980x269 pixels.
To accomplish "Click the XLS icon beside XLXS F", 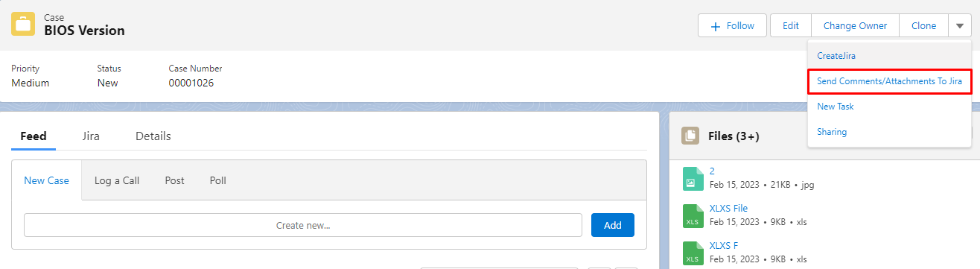I will 693,253.
